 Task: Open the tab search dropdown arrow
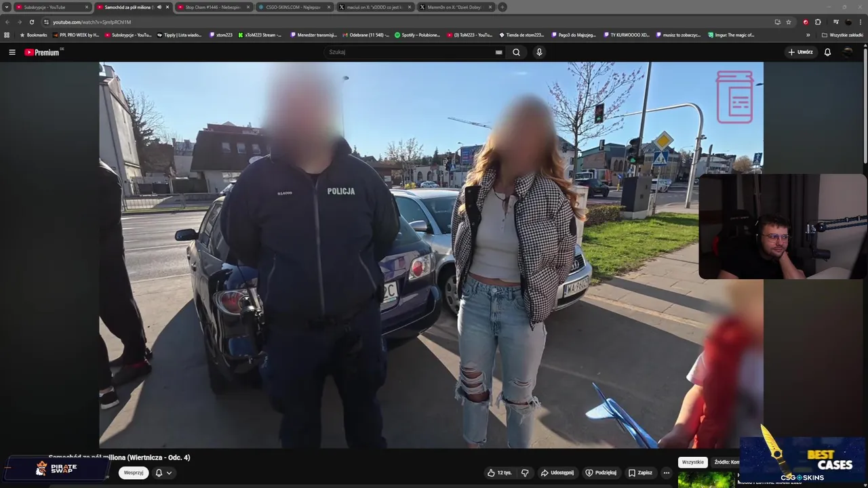click(6, 7)
